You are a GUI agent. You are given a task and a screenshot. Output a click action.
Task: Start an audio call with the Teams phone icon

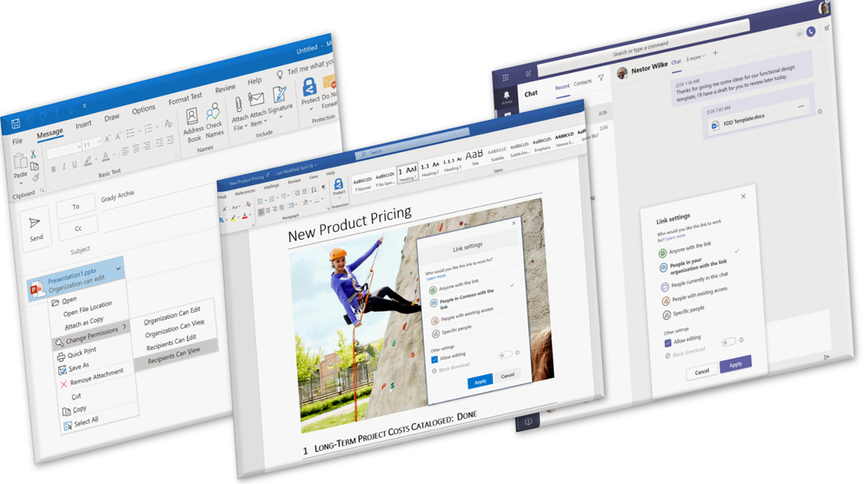[x=811, y=31]
